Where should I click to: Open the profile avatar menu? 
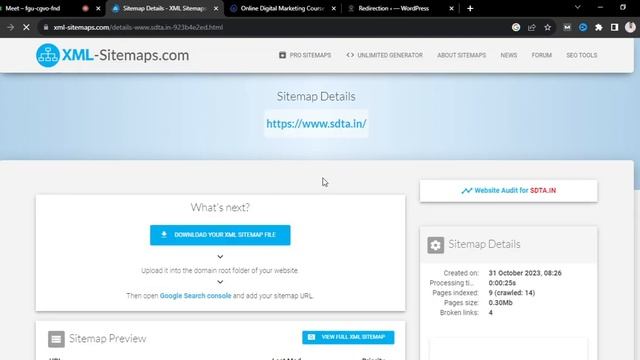tap(630, 27)
